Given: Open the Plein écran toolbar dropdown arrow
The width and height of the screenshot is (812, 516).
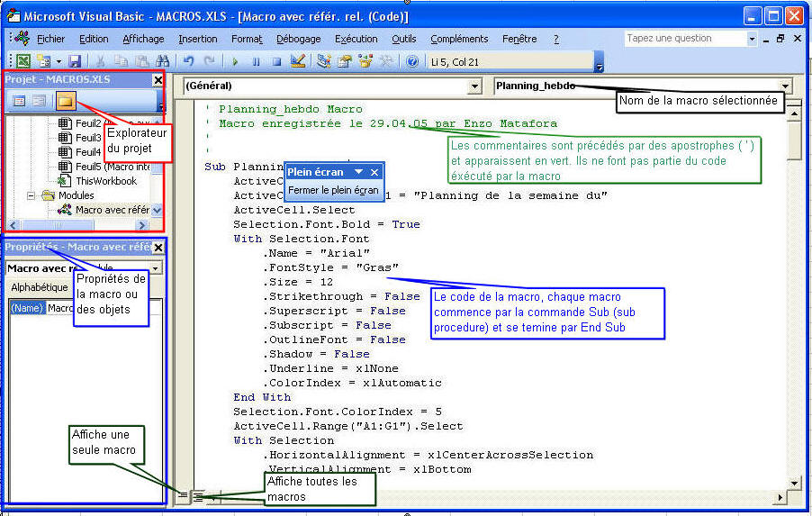Looking at the screenshot, I should [358, 172].
